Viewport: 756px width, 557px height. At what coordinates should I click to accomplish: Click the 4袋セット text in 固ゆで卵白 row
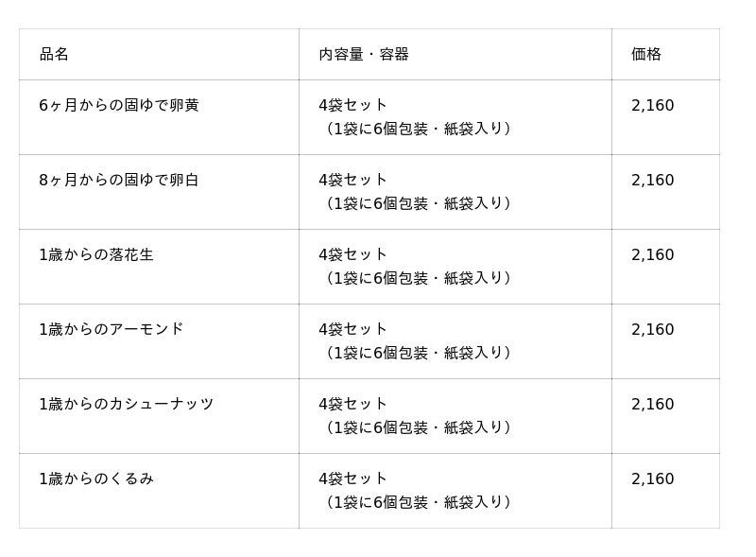tap(353, 181)
